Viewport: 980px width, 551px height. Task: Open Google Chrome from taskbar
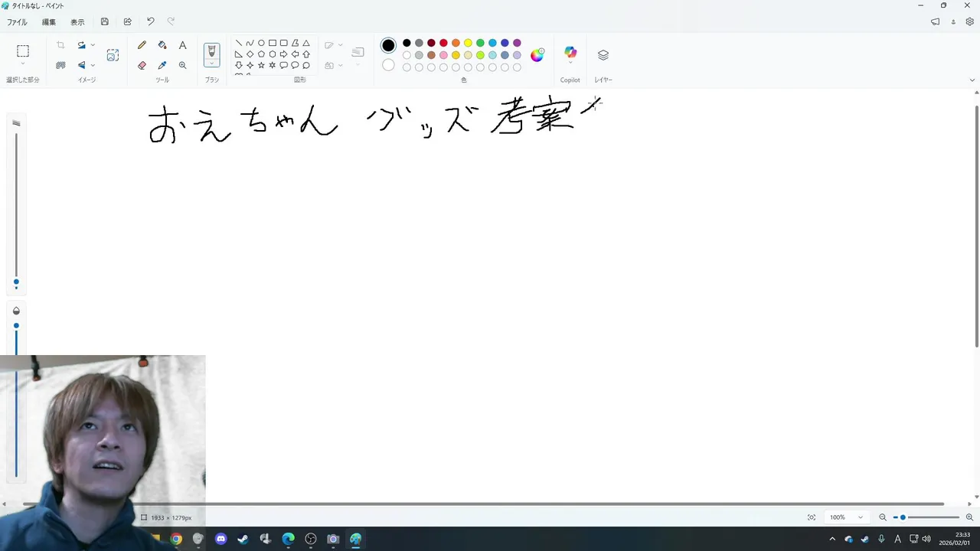(x=176, y=539)
